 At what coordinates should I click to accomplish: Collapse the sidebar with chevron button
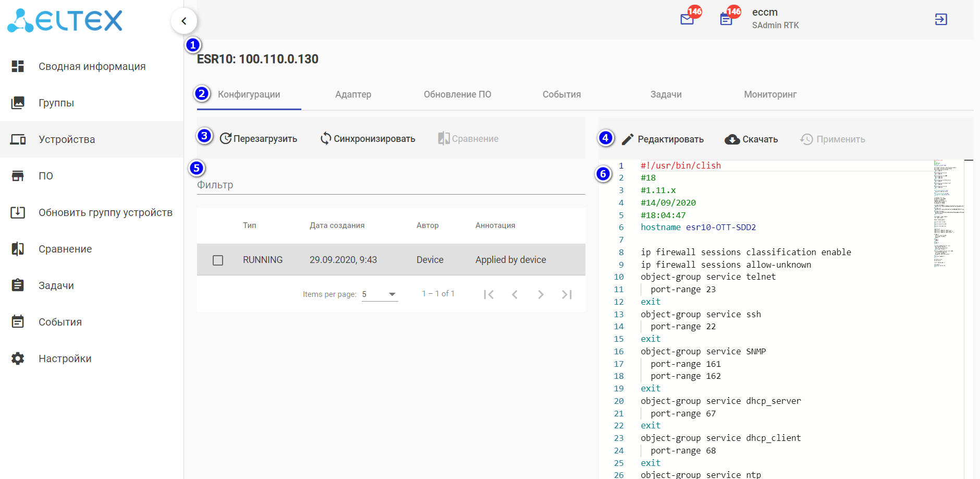[x=183, y=21]
